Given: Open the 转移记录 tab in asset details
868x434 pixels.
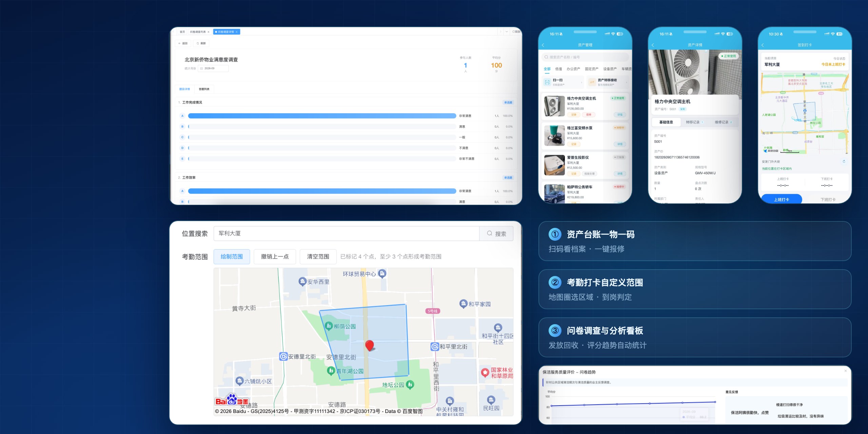Looking at the screenshot, I should click(x=694, y=122).
